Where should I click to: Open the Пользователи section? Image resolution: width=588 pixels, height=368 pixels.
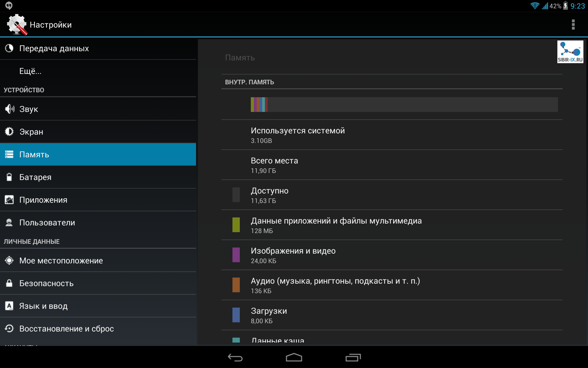click(x=47, y=223)
